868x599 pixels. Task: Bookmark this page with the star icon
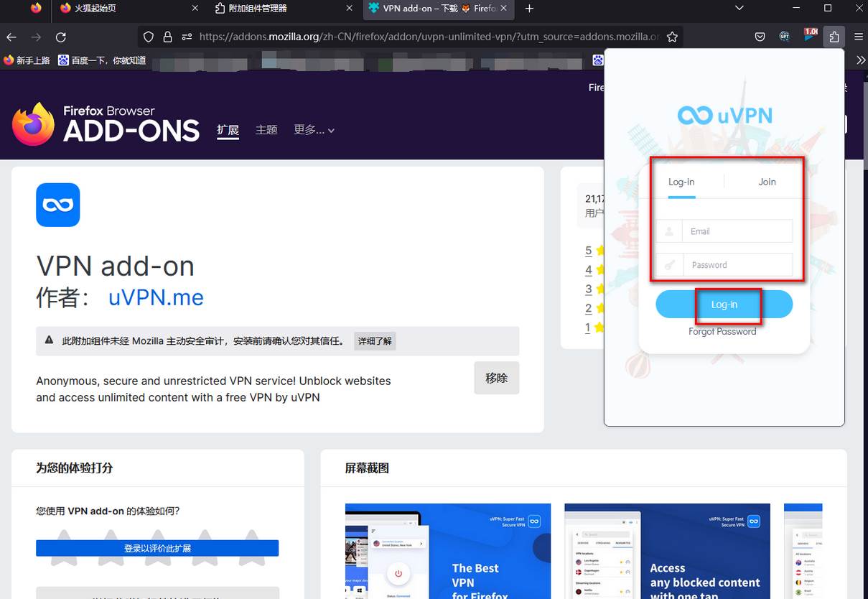click(x=672, y=37)
